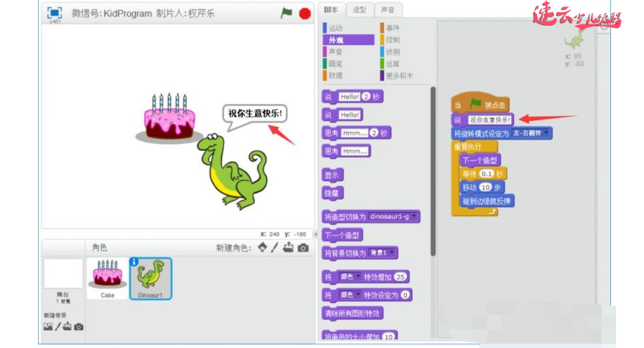Switch to the 造型 tab
Image resolution: width=644 pixels, height=348 pixels.
(x=360, y=9)
